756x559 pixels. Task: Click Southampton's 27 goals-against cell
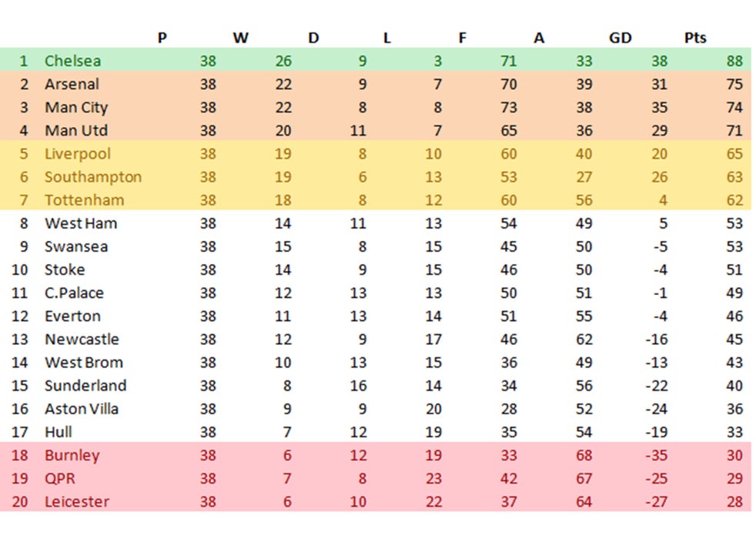point(584,176)
